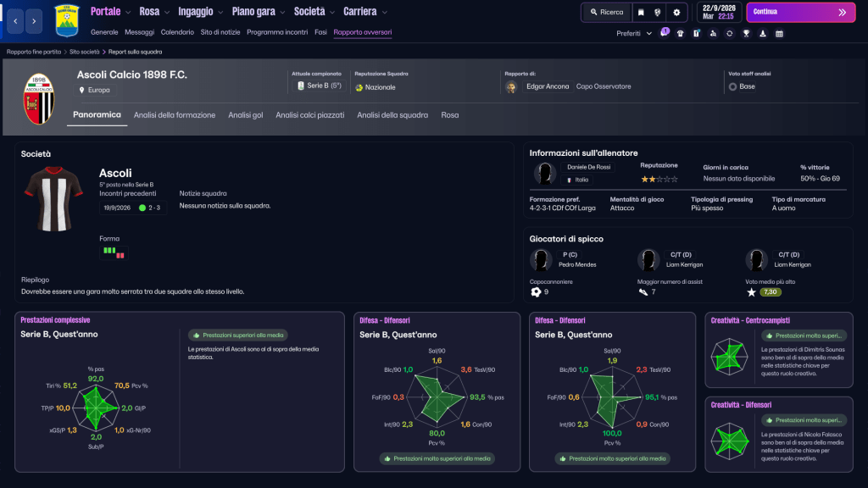Go forward with the right arrow button
This screenshot has height=488, width=868.
(x=34, y=21)
